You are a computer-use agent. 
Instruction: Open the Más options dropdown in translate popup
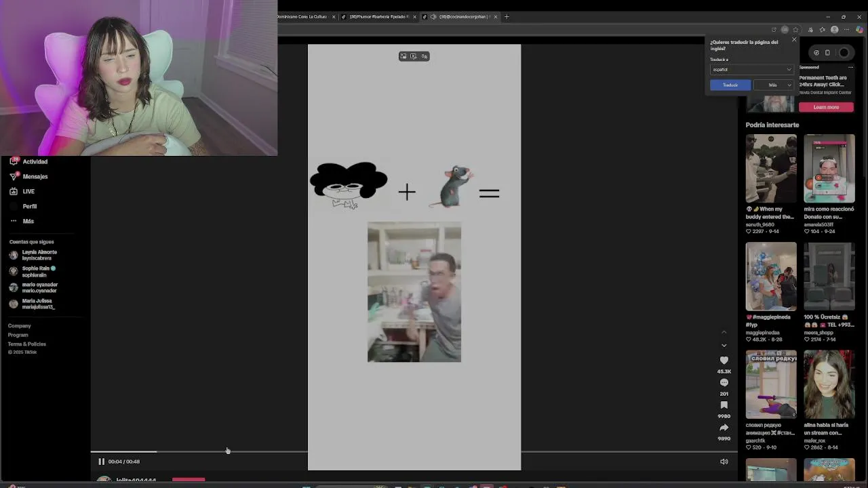[x=774, y=85]
